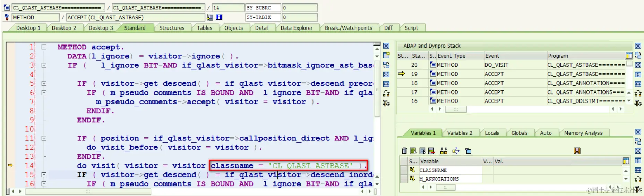Click code editor horizontal scrollbar thumb
The image size is (644, 196).
(88, 191)
